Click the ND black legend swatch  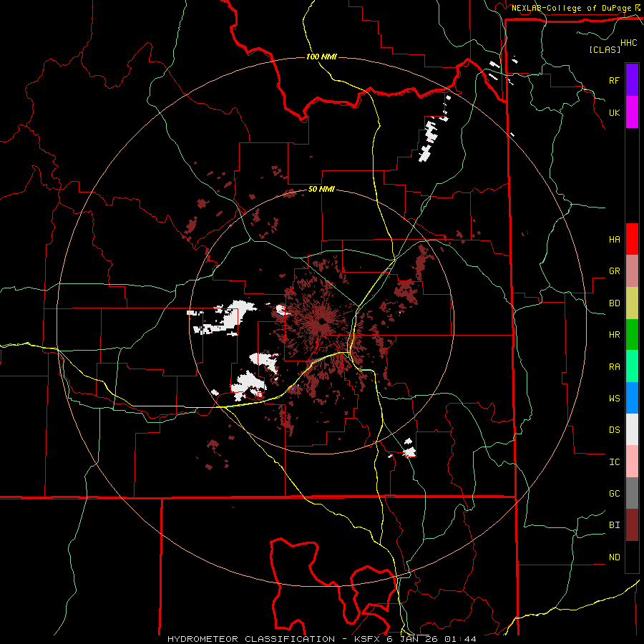click(632, 557)
